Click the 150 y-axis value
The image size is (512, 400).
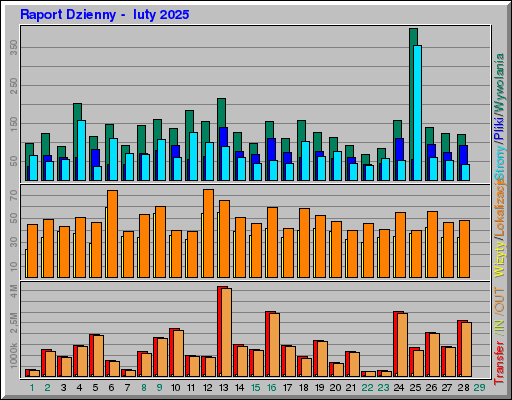pyautogui.click(x=14, y=124)
